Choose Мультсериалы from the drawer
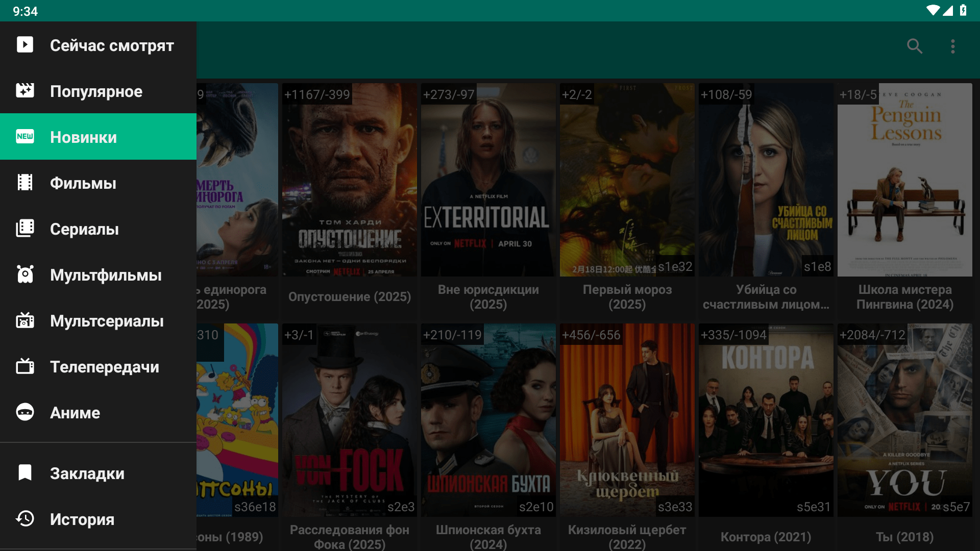The image size is (980, 551). 98,320
